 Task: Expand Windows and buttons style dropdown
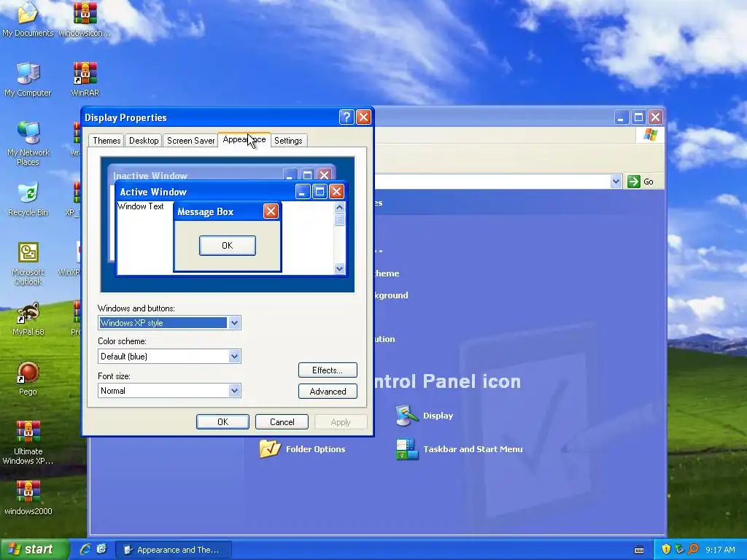[x=234, y=323]
